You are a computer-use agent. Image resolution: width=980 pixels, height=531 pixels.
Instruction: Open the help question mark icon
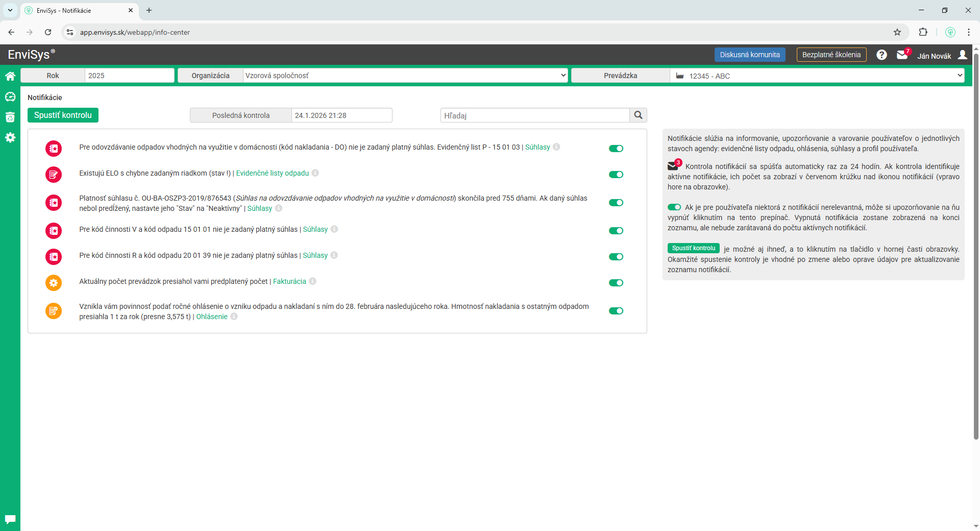point(881,55)
